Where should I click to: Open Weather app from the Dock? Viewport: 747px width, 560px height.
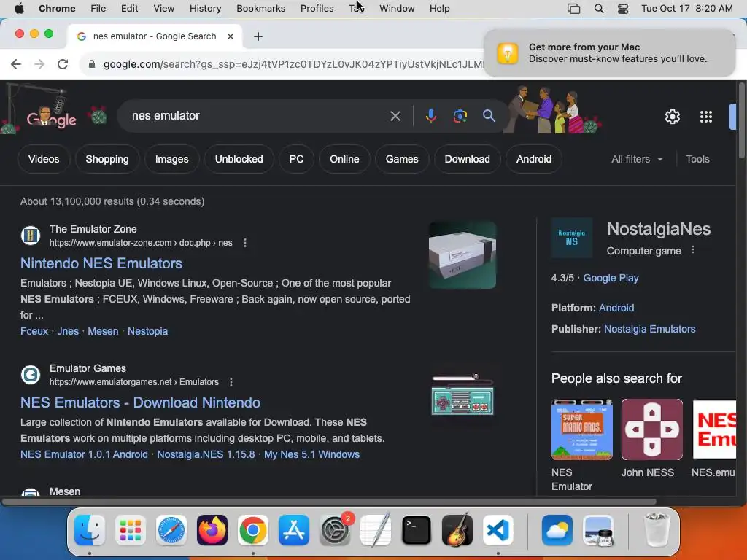coord(557,530)
